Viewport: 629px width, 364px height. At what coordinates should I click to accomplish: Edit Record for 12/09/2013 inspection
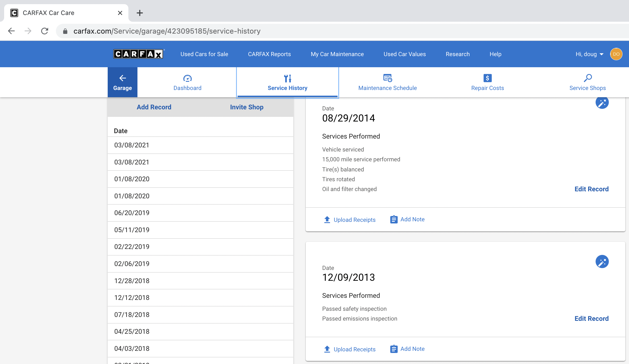click(x=591, y=318)
